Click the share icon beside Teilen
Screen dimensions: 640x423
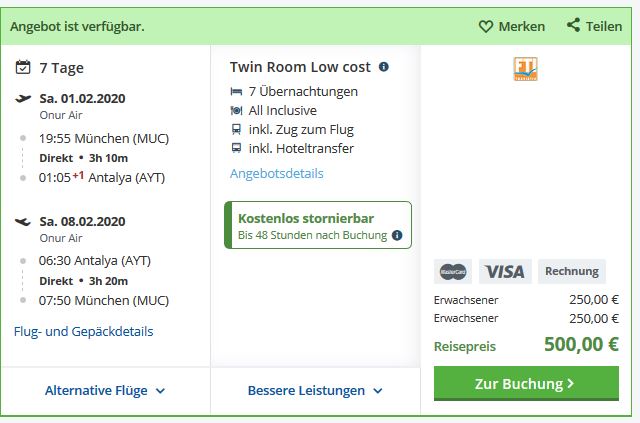(573, 25)
